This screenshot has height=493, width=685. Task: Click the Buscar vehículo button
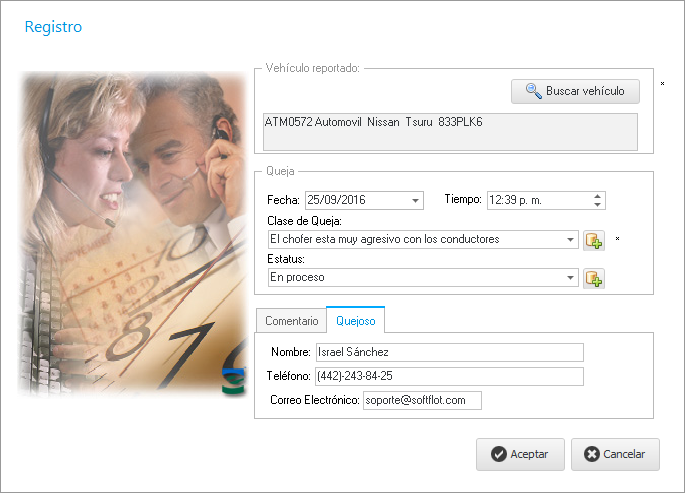pyautogui.click(x=575, y=92)
